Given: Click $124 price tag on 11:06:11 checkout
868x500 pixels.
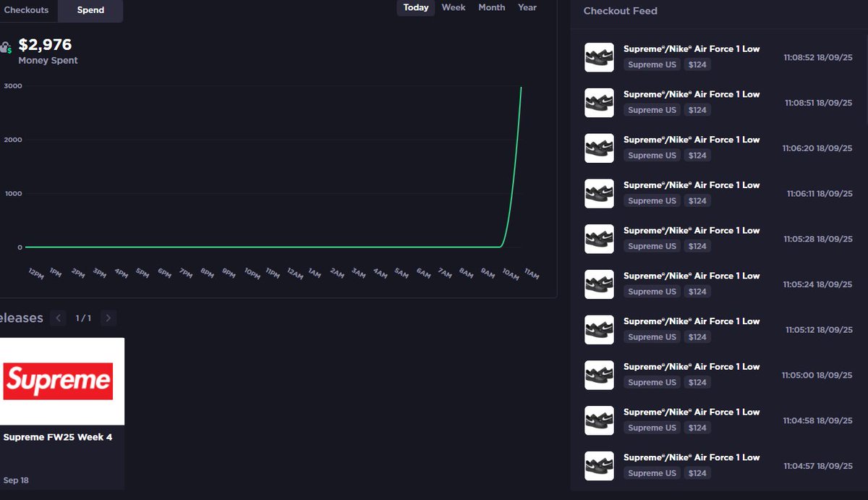Looking at the screenshot, I should [x=697, y=201].
